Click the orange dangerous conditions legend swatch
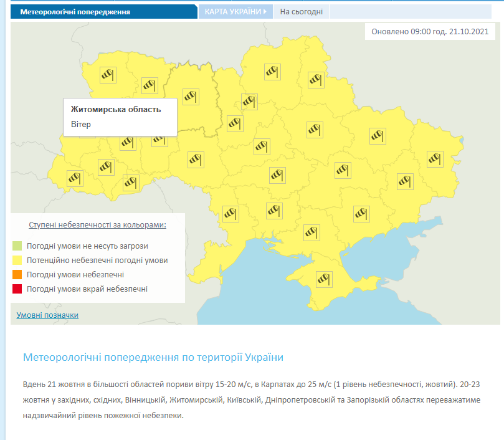 pos(17,274)
